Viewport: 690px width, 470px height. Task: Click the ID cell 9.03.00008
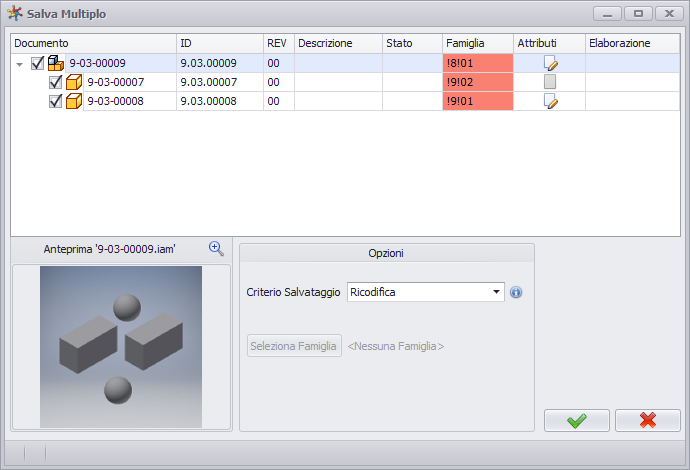220,101
